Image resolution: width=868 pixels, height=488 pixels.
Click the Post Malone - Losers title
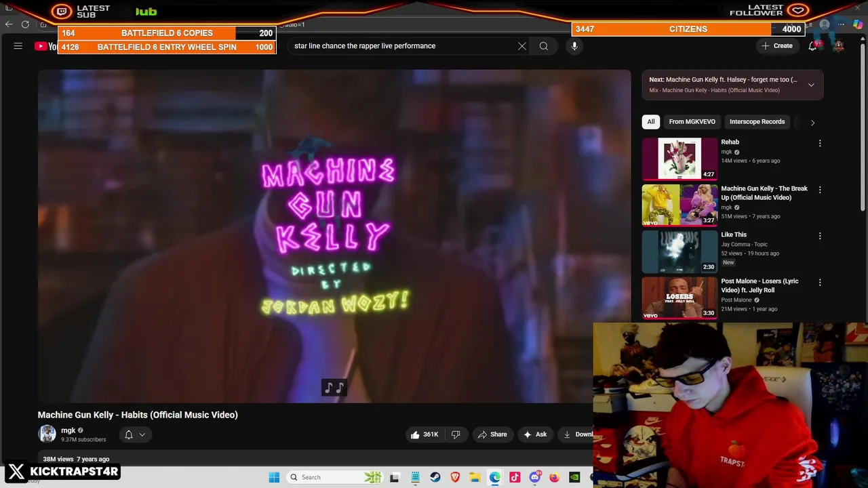coord(759,285)
